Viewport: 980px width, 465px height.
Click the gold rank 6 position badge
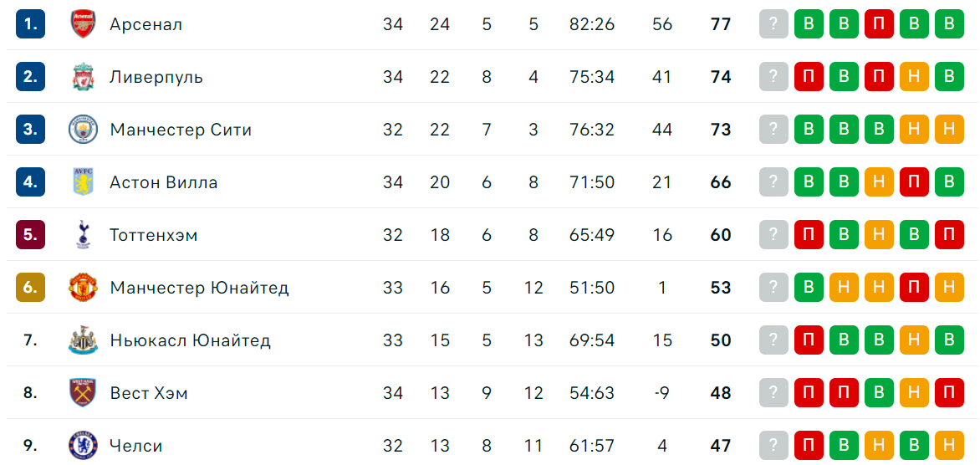coord(31,289)
